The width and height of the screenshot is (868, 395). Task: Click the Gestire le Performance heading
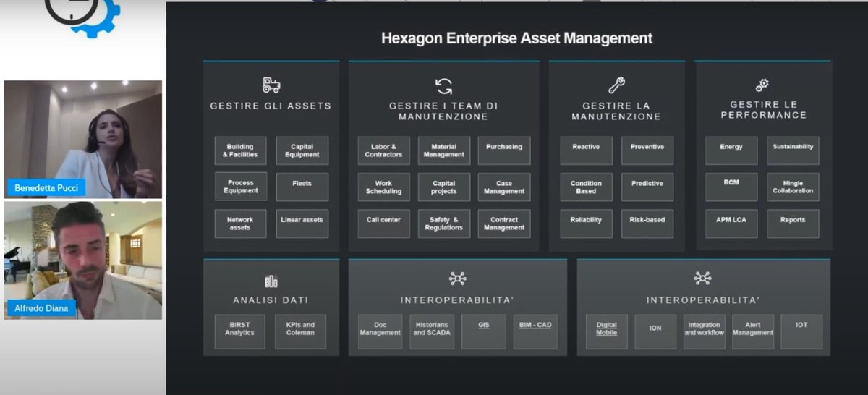click(x=763, y=110)
